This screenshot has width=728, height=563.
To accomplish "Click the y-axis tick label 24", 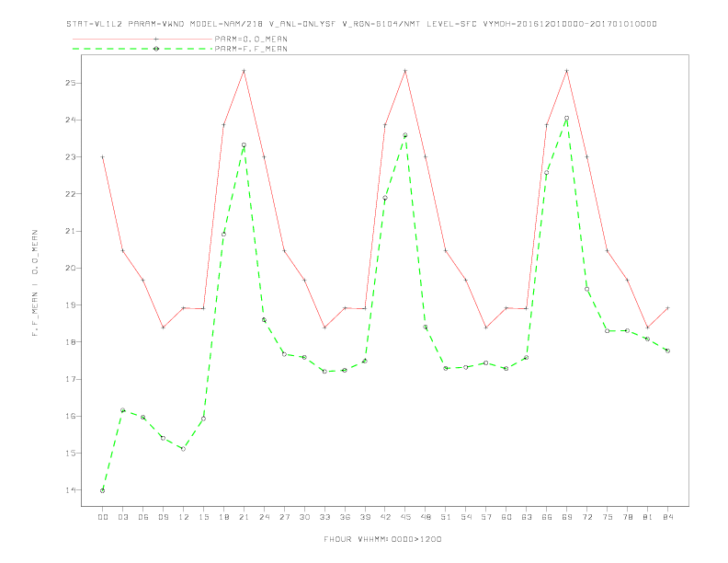I will click(x=71, y=120).
